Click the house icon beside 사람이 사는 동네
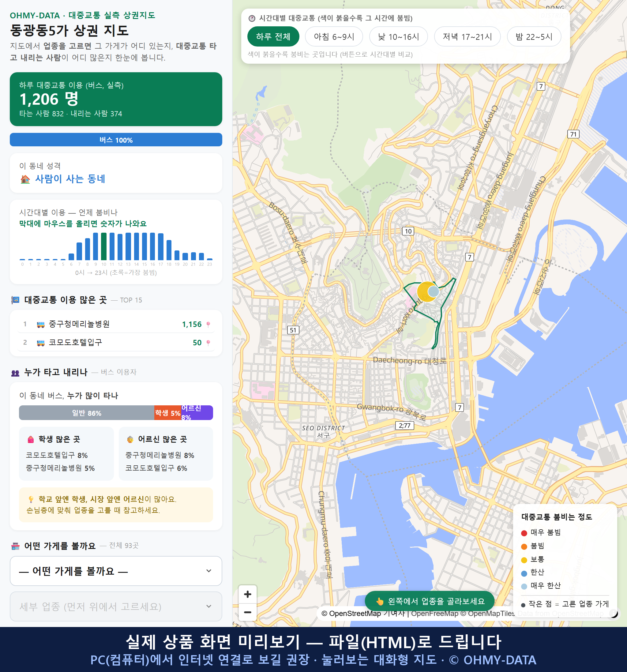This screenshot has height=672, width=627. [25, 179]
